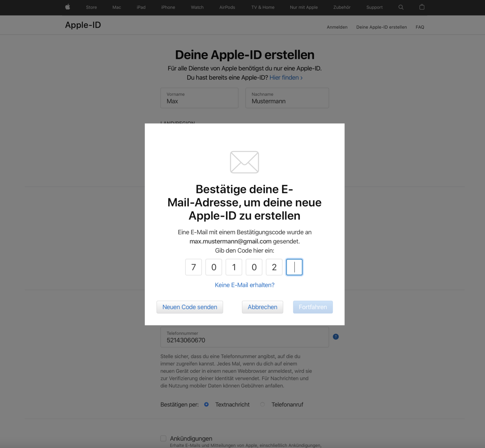Click the envelope icon in the dialog

244,162
